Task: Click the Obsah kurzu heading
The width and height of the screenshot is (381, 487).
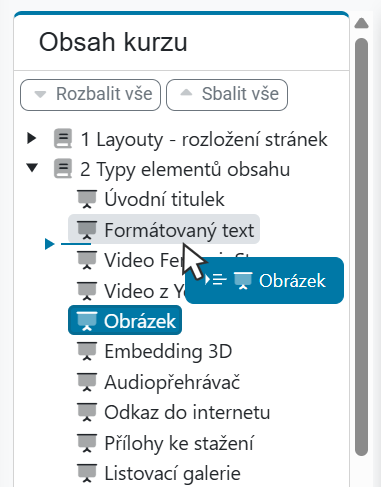Action: click(113, 42)
